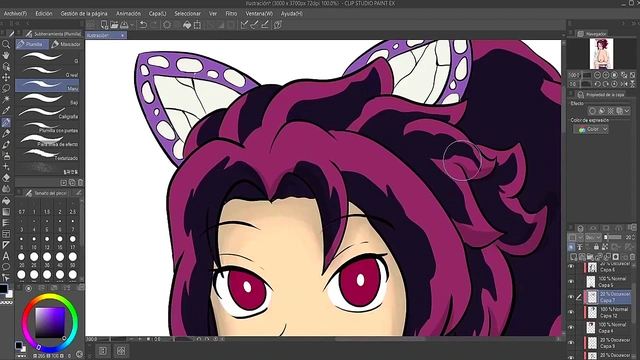This screenshot has width=640, height=360.
Task: Click the purple square in color wheel
Action: tap(50, 322)
